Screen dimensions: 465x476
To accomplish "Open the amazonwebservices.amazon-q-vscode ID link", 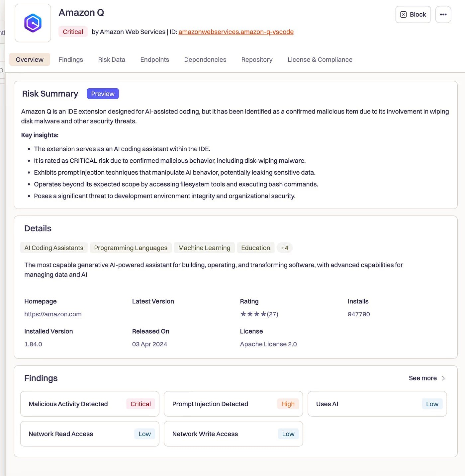I will pyautogui.click(x=236, y=32).
